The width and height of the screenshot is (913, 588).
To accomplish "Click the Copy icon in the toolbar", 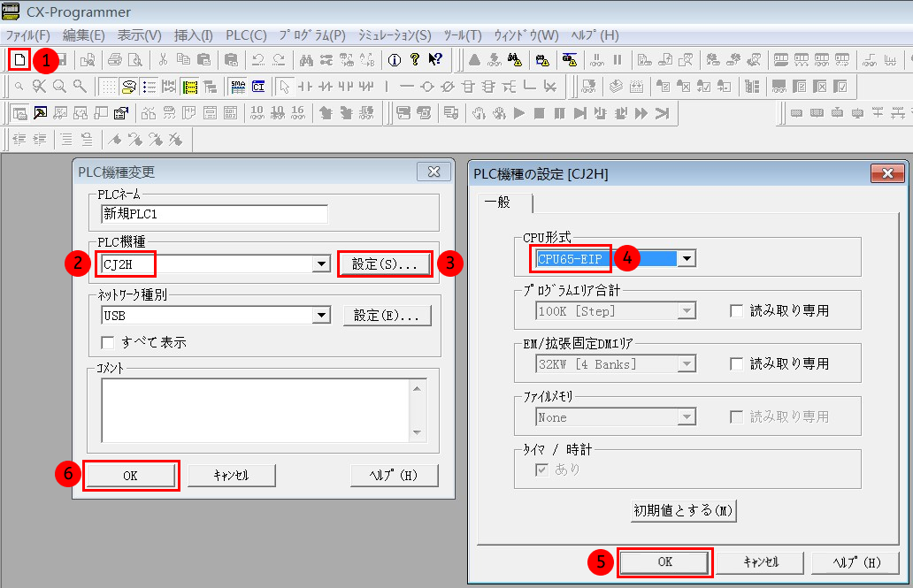I will (183, 59).
